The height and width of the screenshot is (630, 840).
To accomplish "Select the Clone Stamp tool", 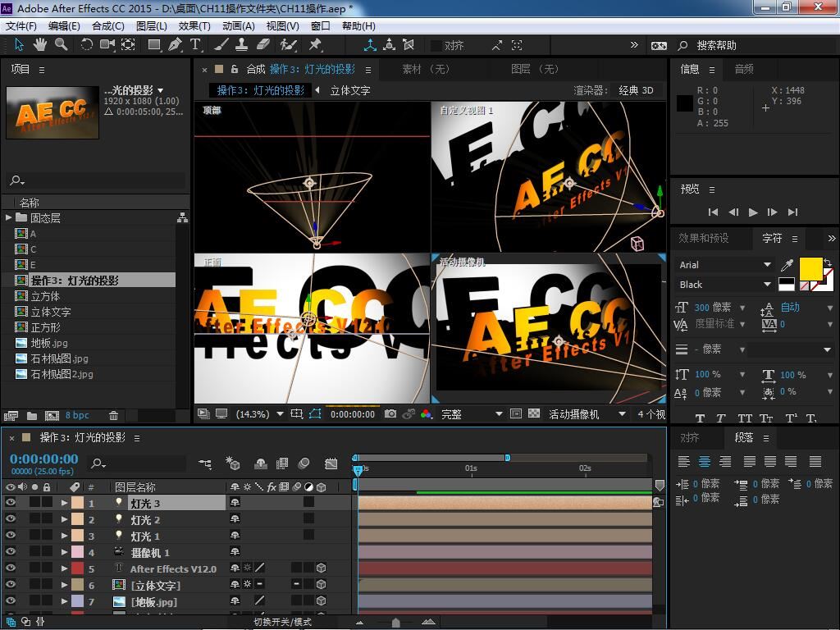I will tap(242, 45).
